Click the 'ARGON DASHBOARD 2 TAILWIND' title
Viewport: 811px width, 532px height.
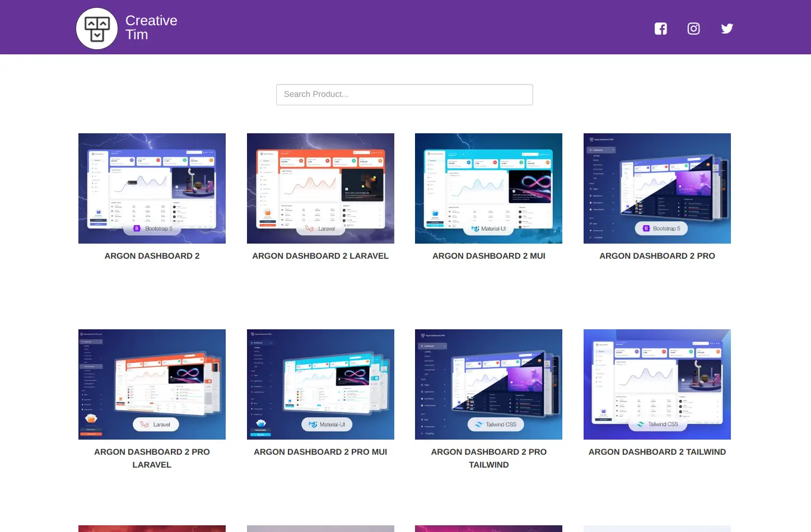coord(657,452)
